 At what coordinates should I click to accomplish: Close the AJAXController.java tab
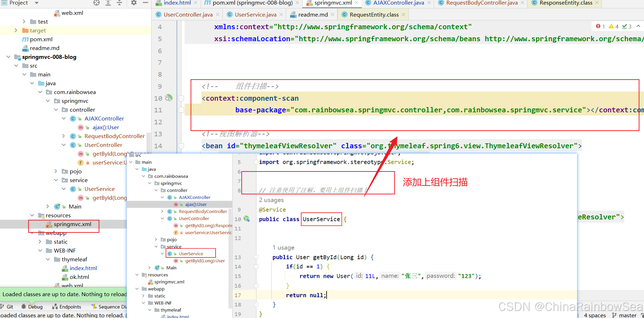click(429, 3)
